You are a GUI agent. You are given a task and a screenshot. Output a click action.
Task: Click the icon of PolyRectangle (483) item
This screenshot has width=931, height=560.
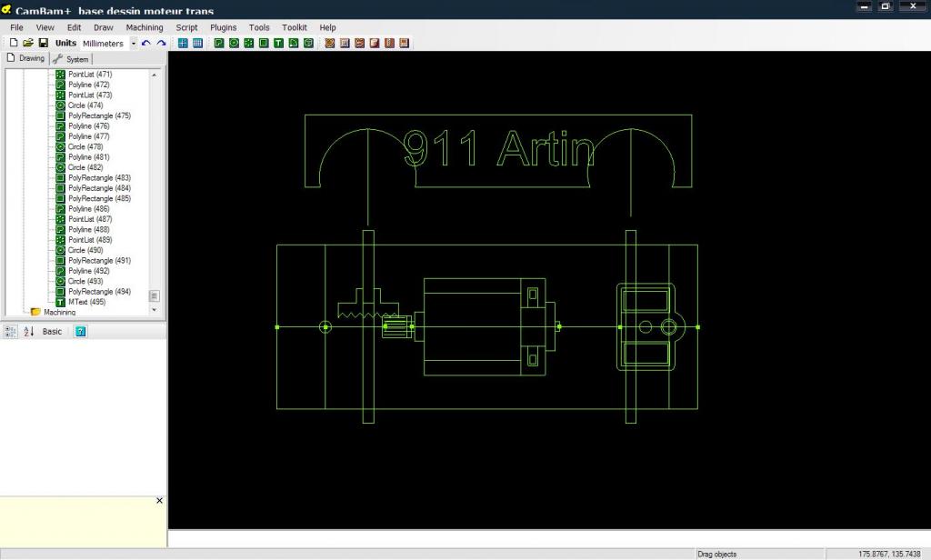tap(60, 177)
